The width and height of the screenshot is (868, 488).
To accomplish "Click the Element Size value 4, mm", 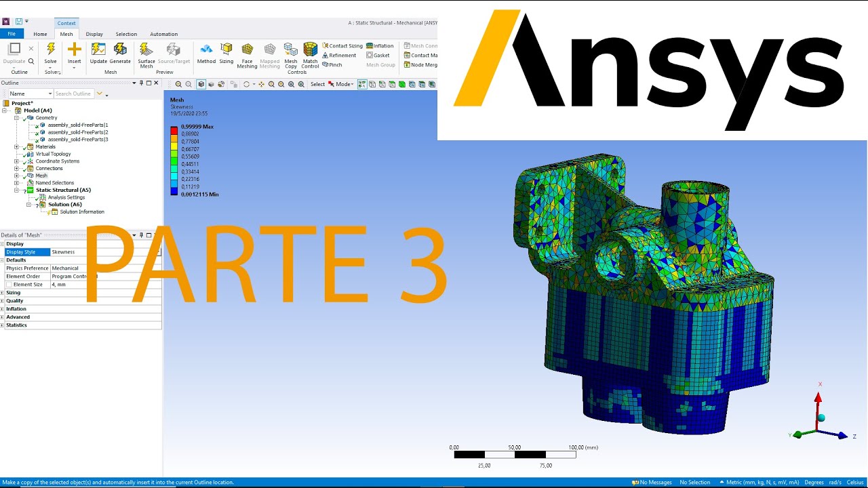I will tap(105, 285).
